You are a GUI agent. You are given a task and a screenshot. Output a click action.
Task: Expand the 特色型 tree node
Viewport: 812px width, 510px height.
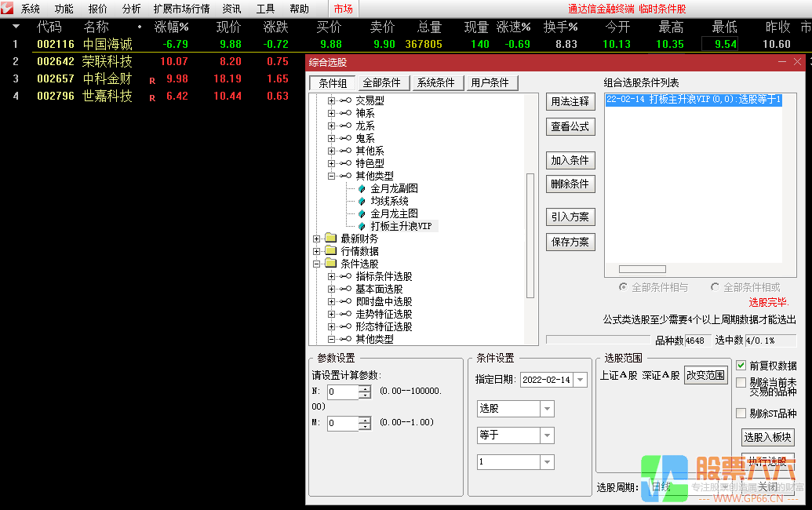[x=331, y=163]
